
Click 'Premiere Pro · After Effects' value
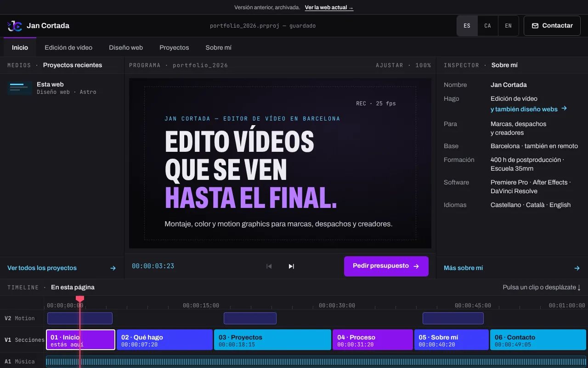coord(531,182)
